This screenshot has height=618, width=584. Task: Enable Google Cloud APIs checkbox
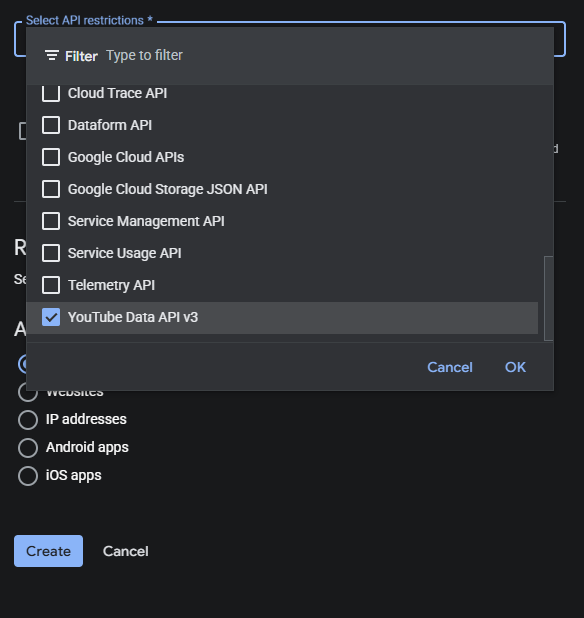click(x=51, y=157)
